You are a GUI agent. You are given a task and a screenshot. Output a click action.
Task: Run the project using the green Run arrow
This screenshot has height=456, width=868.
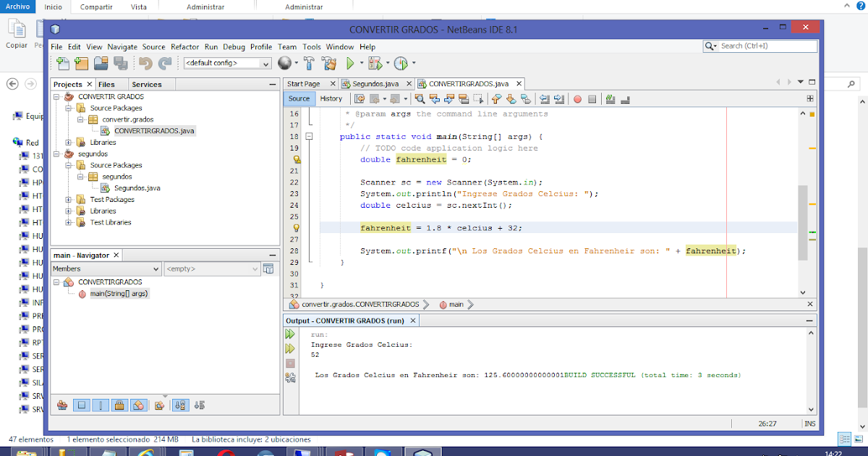coord(350,63)
